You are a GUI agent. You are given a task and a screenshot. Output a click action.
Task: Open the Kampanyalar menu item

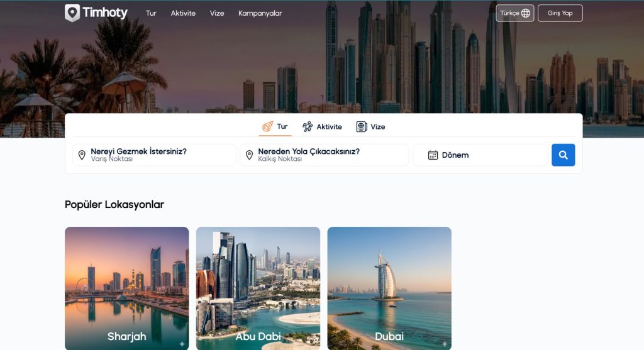pos(260,13)
